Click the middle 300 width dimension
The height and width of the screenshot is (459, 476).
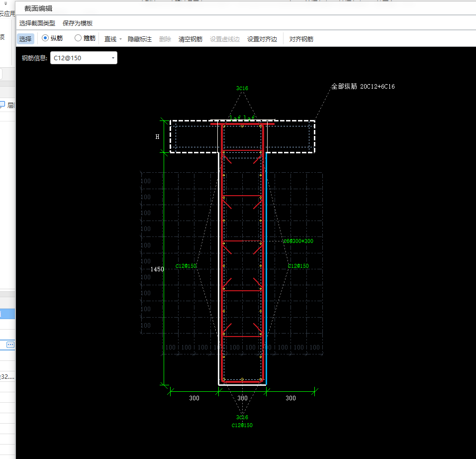[x=242, y=398]
